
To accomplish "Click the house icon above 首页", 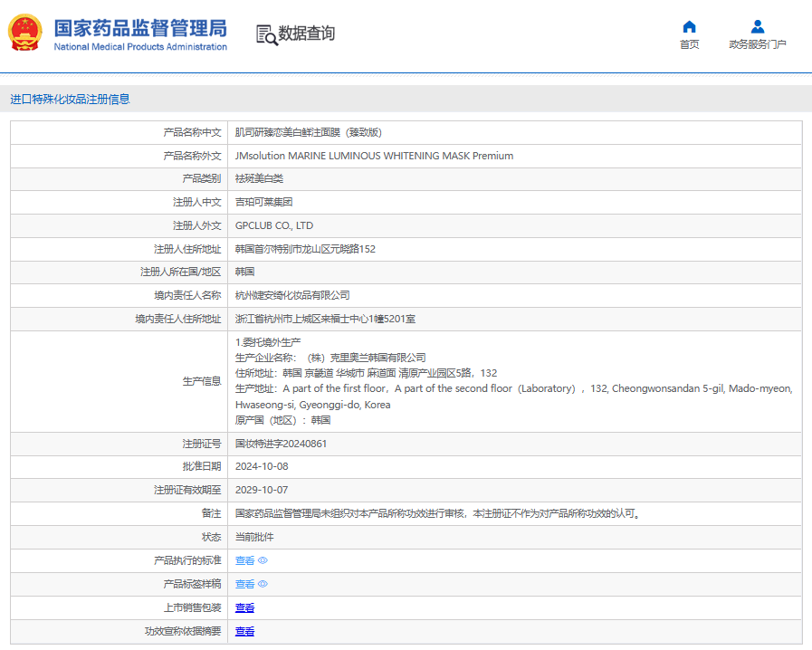I will 689,26.
